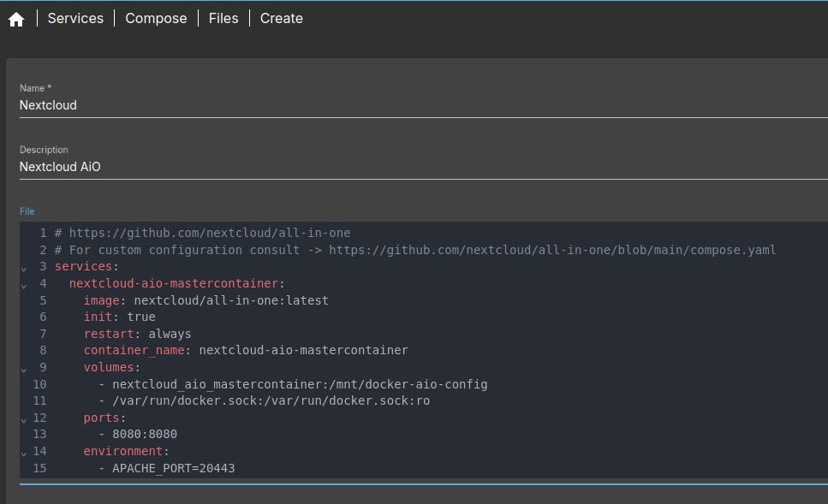Navigate to the Files section
This screenshot has height=504, width=828.
point(223,18)
